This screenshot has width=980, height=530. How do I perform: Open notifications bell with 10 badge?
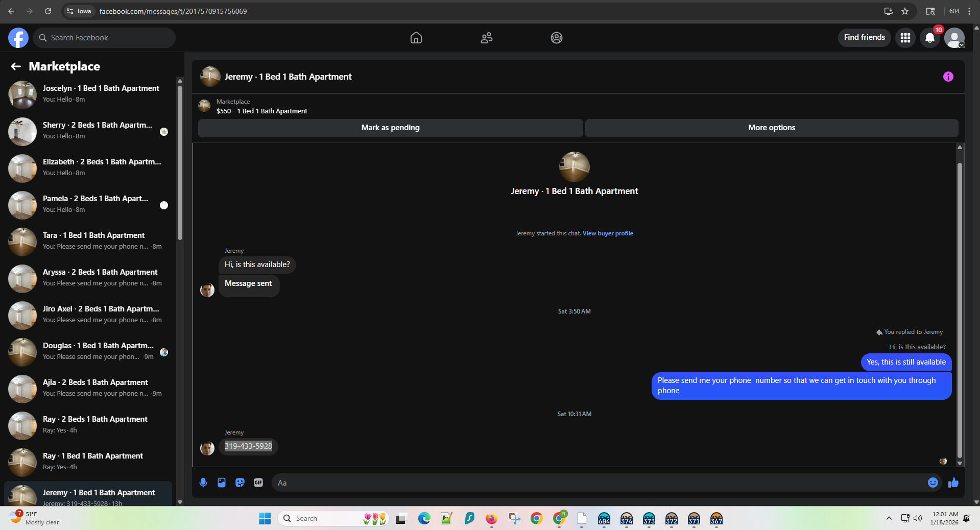930,38
